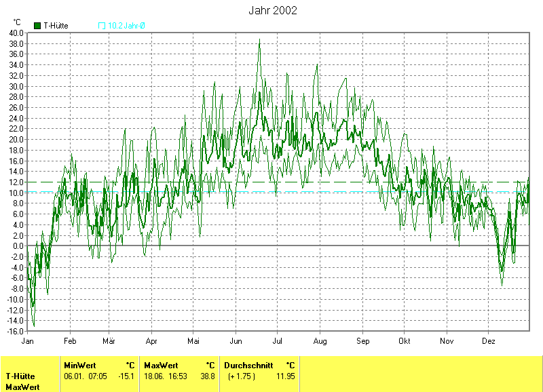The height and width of the screenshot is (392, 543).
Task: Click the Jul label on the x-axis
Action: [278, 341]
